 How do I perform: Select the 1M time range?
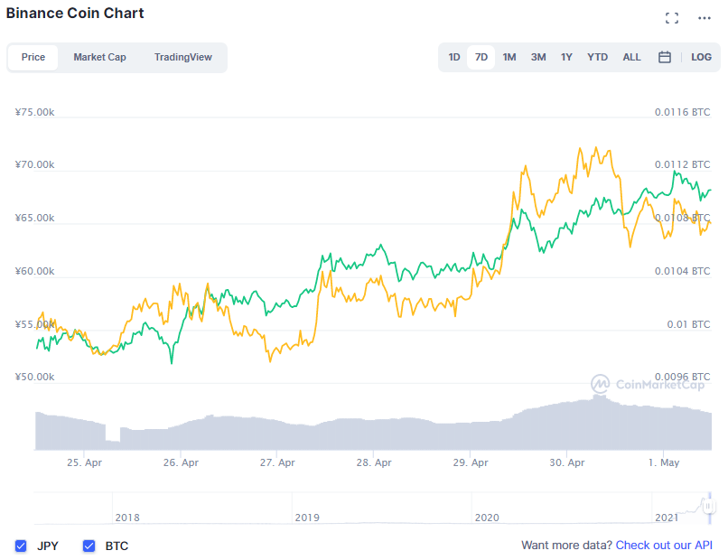[x=509, y=57]
